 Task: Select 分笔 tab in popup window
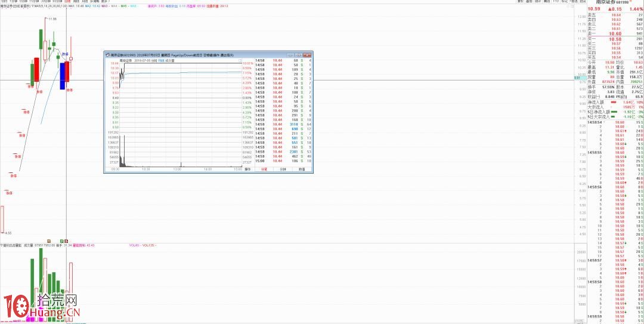264,169
